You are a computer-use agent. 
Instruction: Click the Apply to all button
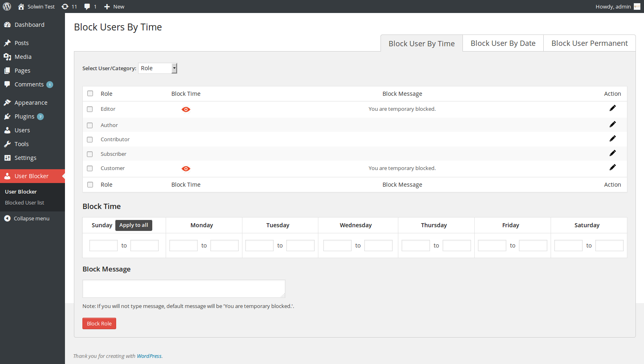pyautogui.click(x=134, y=225)
